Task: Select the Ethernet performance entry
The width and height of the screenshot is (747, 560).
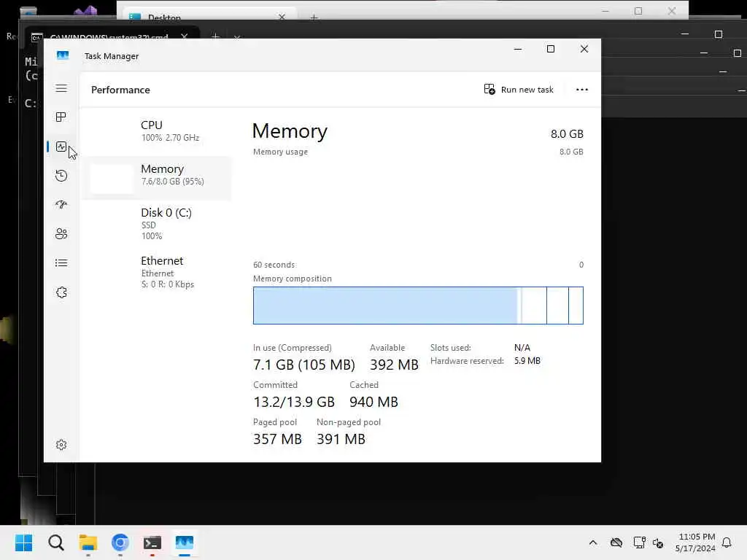Action: pos(156,272)
